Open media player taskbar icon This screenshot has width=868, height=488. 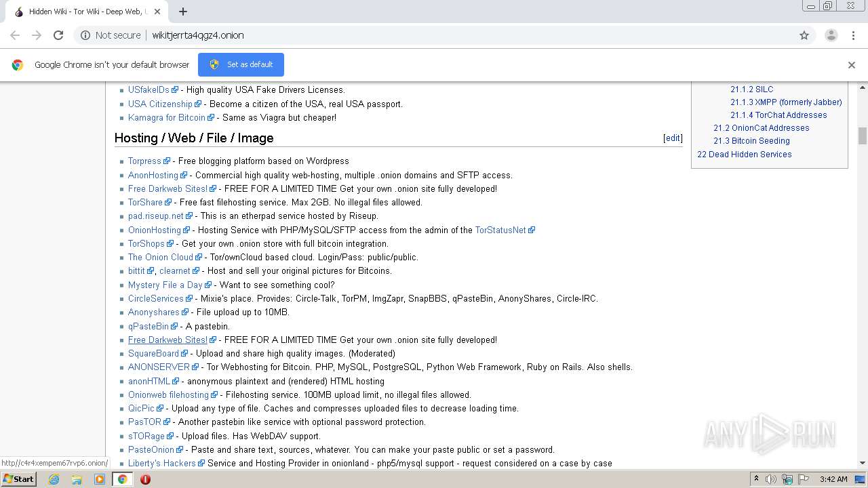pos(100,479)
